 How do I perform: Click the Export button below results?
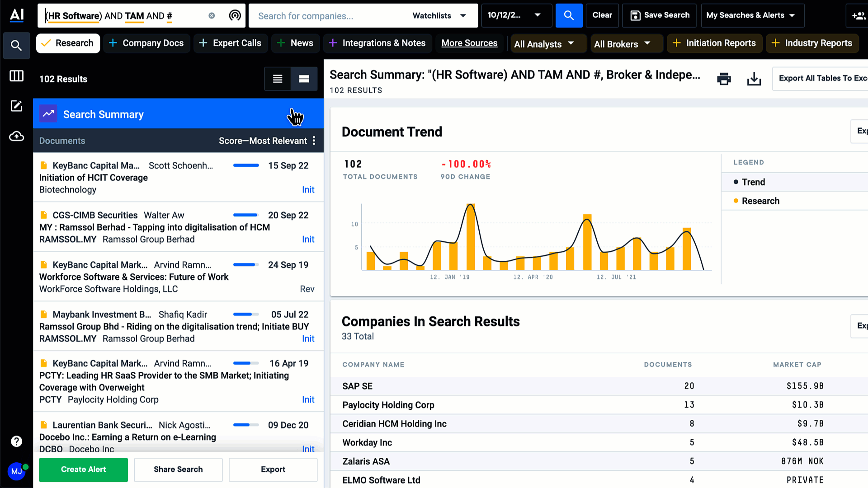(x=273, y=469)
